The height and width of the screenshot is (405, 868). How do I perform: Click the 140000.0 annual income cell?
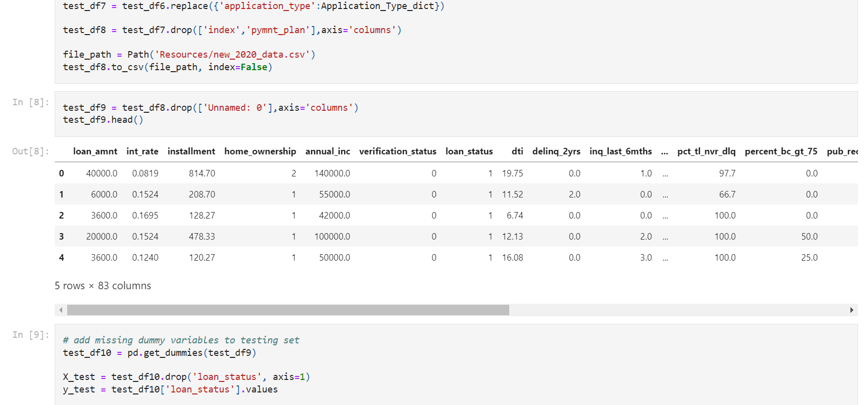click(333, 173)
